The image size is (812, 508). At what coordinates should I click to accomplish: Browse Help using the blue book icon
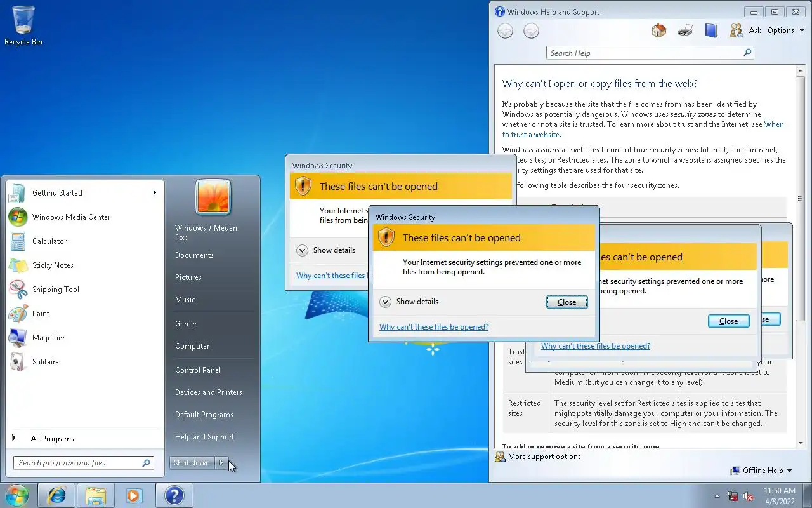(711, 30)
